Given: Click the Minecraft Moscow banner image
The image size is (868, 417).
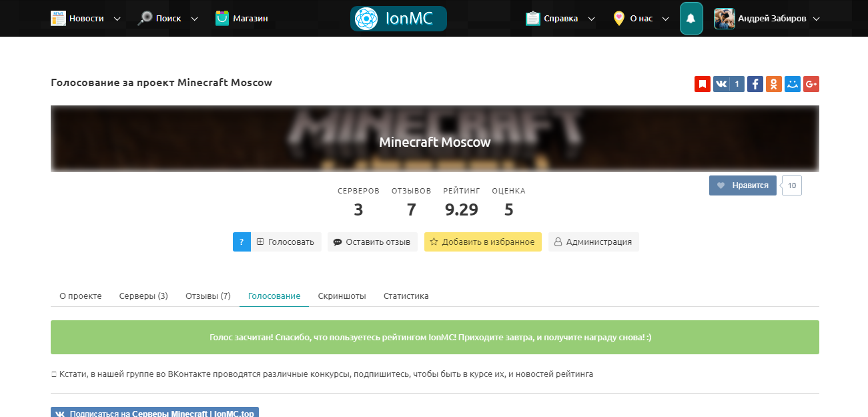Looking at the screenshot, I should click(434, 139).
